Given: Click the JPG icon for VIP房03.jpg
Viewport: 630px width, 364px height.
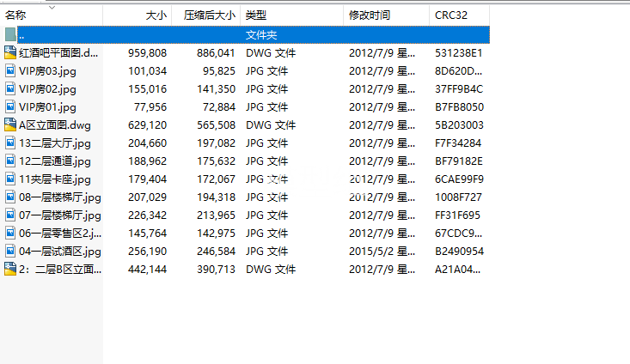Looking at the screenshot, I should tap(10, 70).
